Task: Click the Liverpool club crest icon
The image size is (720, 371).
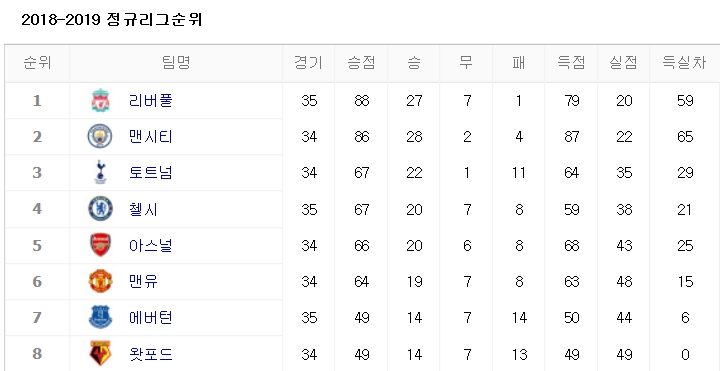Action: 100,101
